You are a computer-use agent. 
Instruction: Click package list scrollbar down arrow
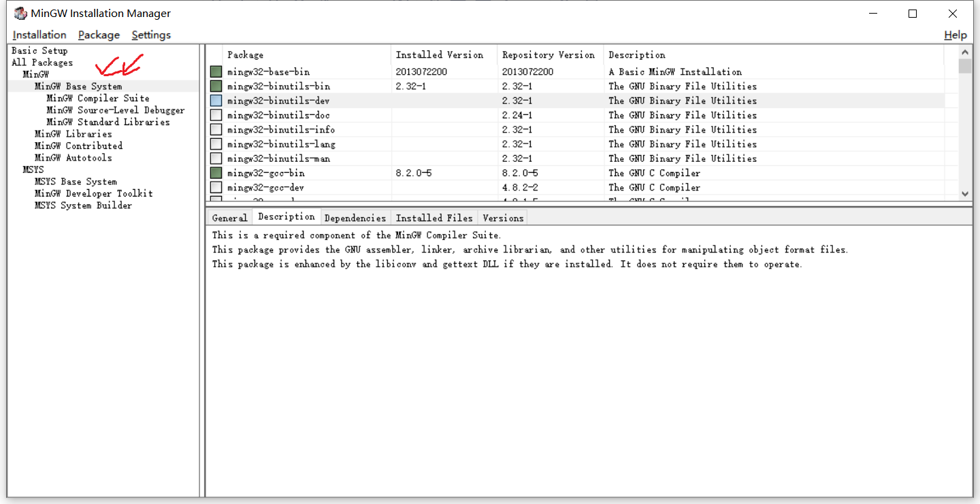[965, 193]
